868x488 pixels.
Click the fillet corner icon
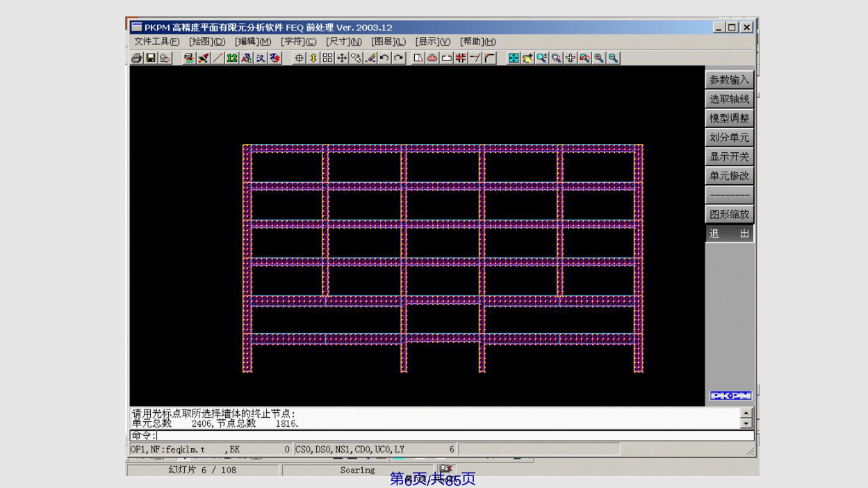click(x=490, y=58)
